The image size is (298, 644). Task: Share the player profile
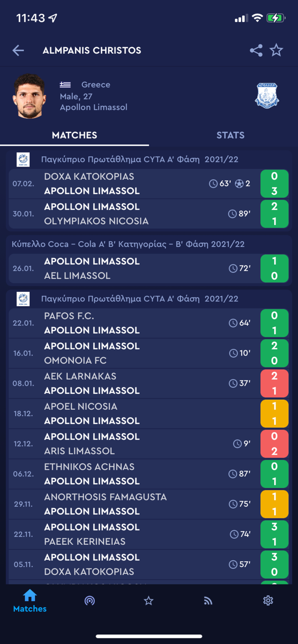tap(256, 50)
